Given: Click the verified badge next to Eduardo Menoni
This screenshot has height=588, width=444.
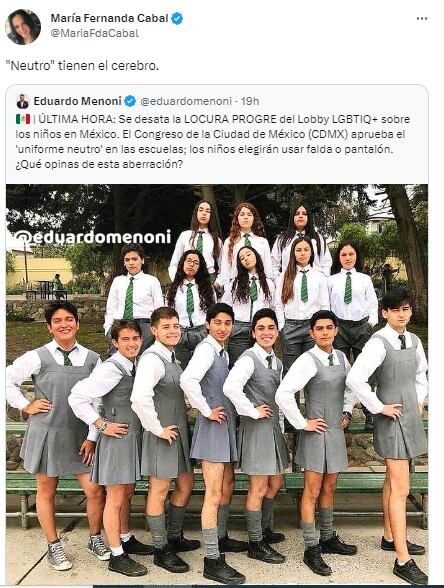Looking at the screenshot, I should (130, 101).
